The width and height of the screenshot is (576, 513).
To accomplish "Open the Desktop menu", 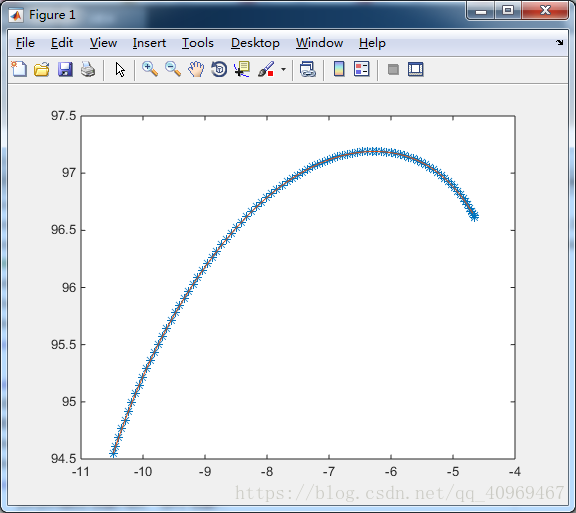I will [x=255, y=43].
